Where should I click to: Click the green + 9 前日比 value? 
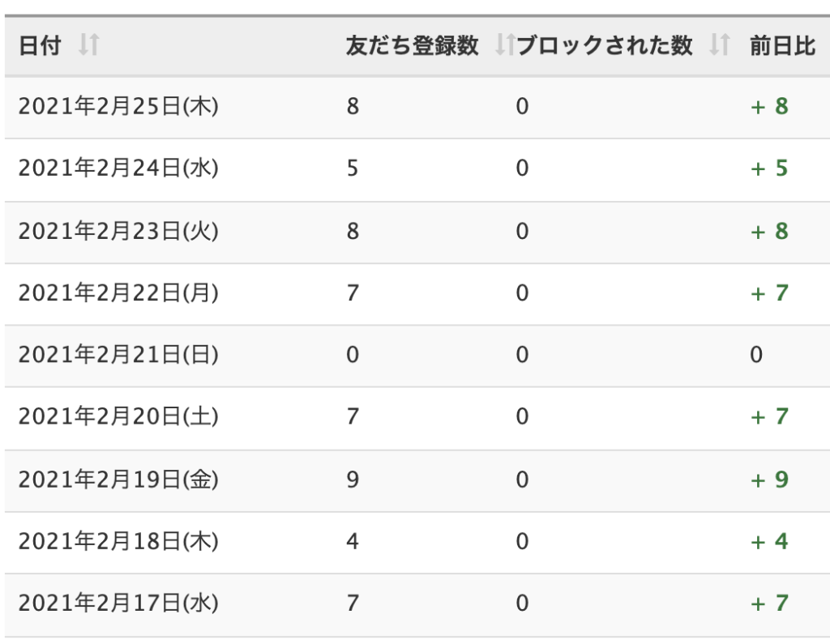[x=769, y=480]
